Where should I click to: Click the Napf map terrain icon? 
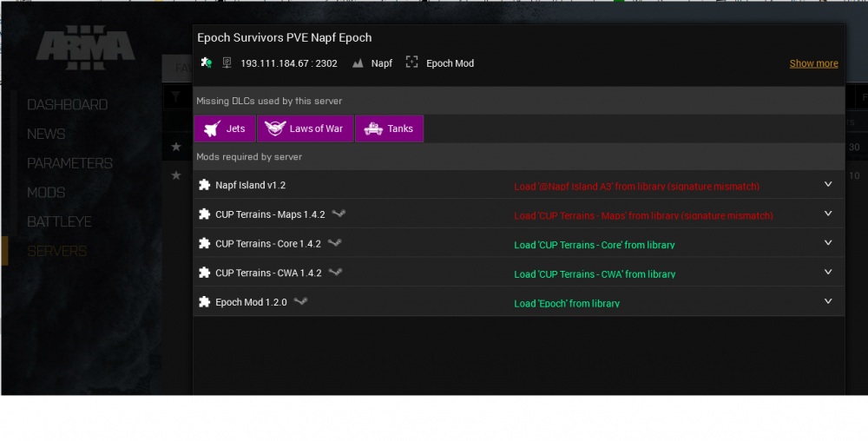(358, 63)
